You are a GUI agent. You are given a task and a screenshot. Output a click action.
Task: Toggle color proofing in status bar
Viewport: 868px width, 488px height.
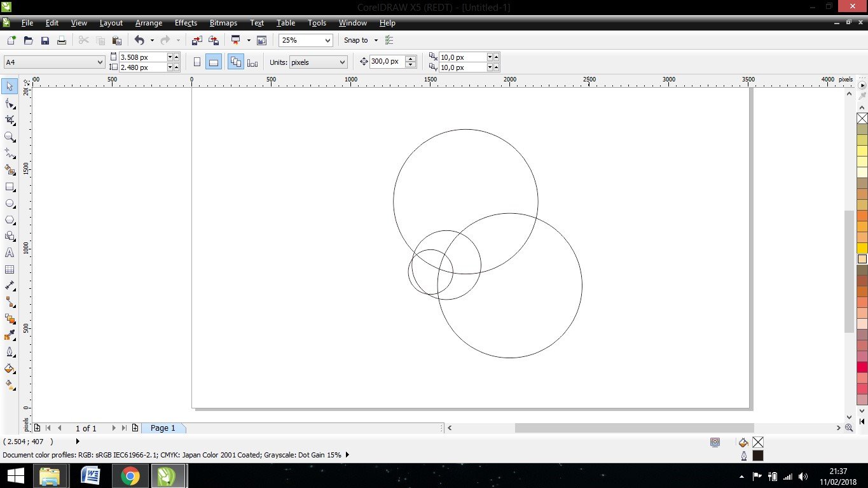[715, 442]
